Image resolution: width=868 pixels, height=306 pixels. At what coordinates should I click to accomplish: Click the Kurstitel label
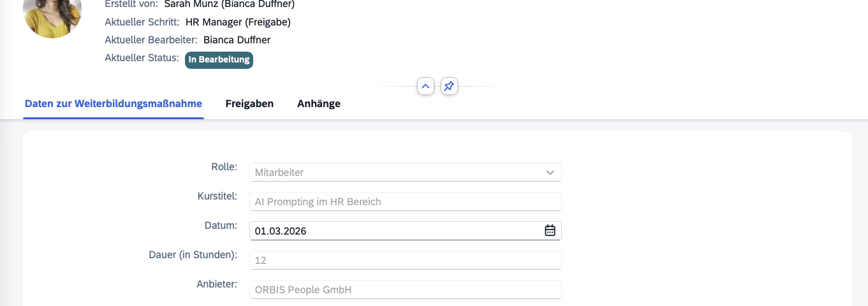tap(217, 196)
